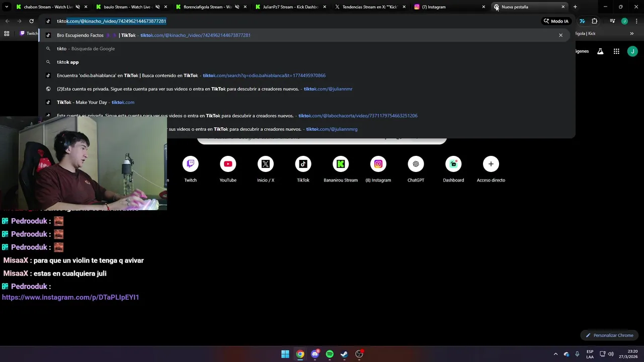This screenshot has width=644, height=362.
Task: Open Spotify from the taskbar
Action: click(x=330, y=354)
